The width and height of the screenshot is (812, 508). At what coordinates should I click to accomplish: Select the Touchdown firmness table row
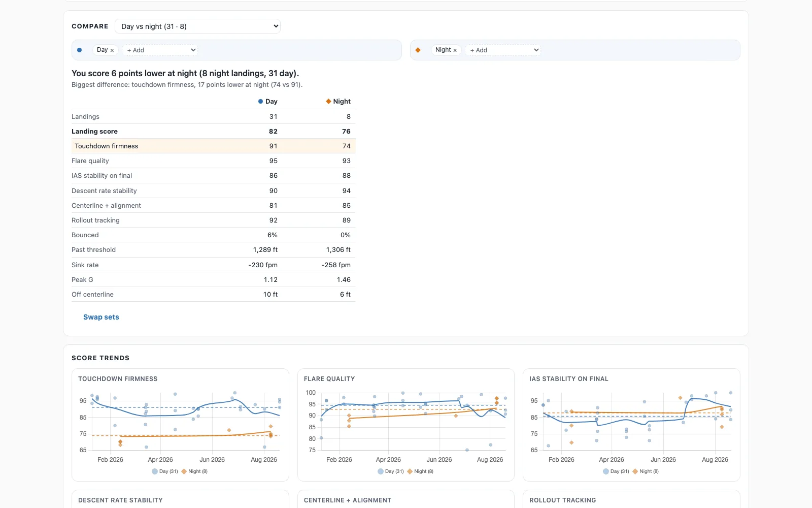[213, 146]
